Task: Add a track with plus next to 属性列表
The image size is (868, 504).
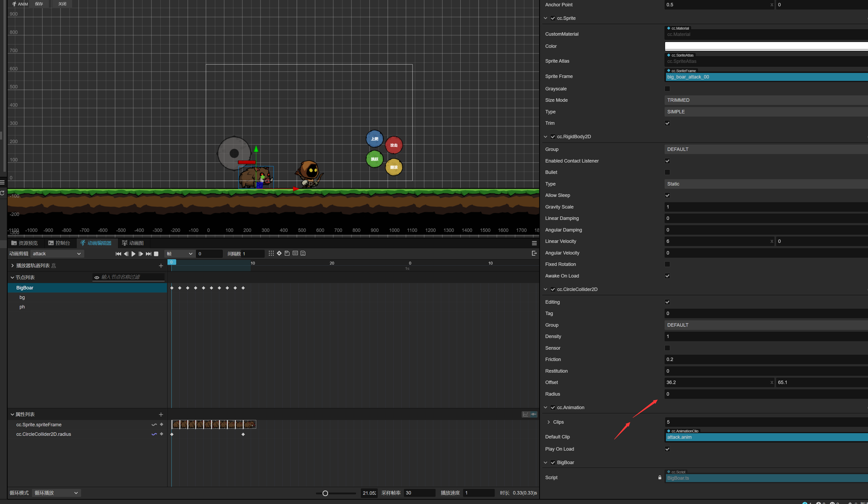Action: tap(161, 414)
